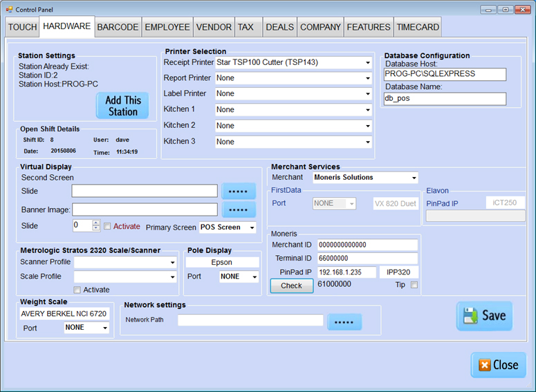Click the Close button with red X icon
The image size is (536, 392).
point(498,365)
